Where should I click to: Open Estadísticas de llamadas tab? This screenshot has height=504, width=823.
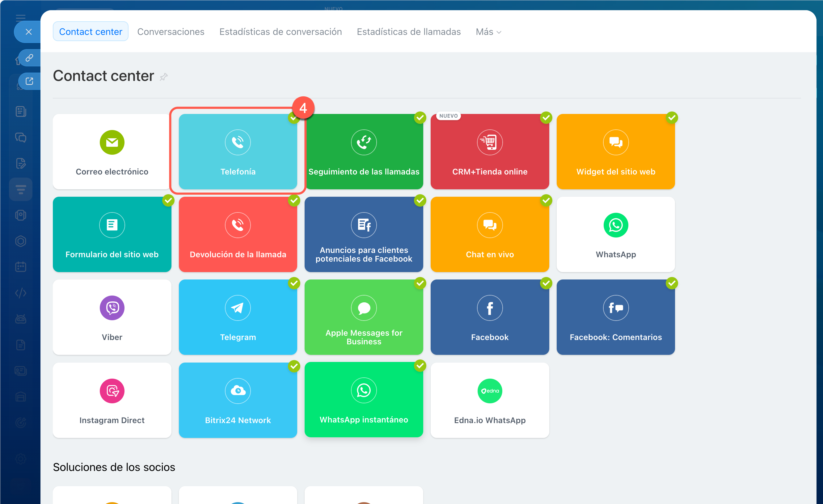coord(408,32)
